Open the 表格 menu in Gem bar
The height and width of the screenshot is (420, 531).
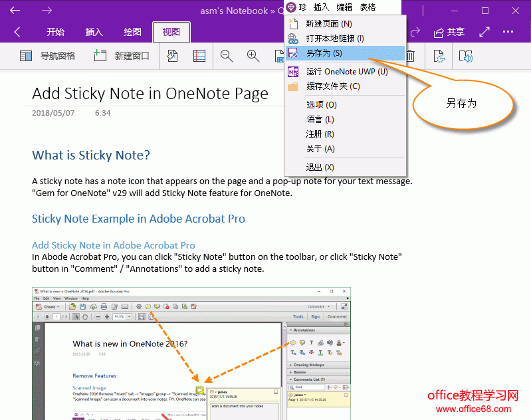pos(368,7)
